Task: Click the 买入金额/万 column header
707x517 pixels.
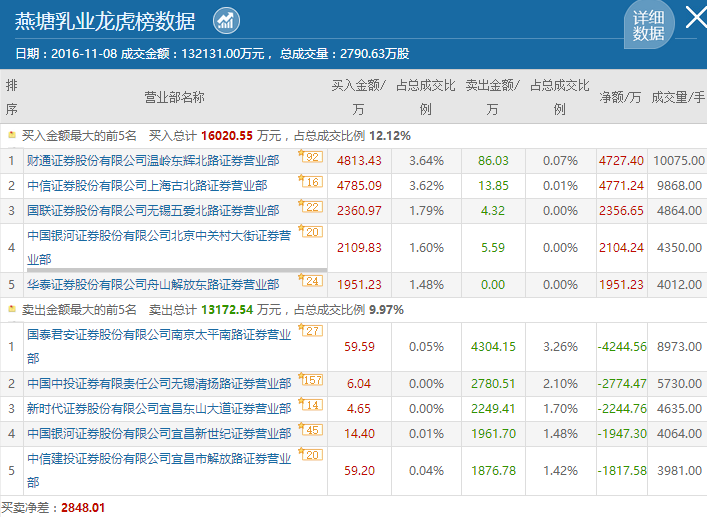Action: coord(358,97)
